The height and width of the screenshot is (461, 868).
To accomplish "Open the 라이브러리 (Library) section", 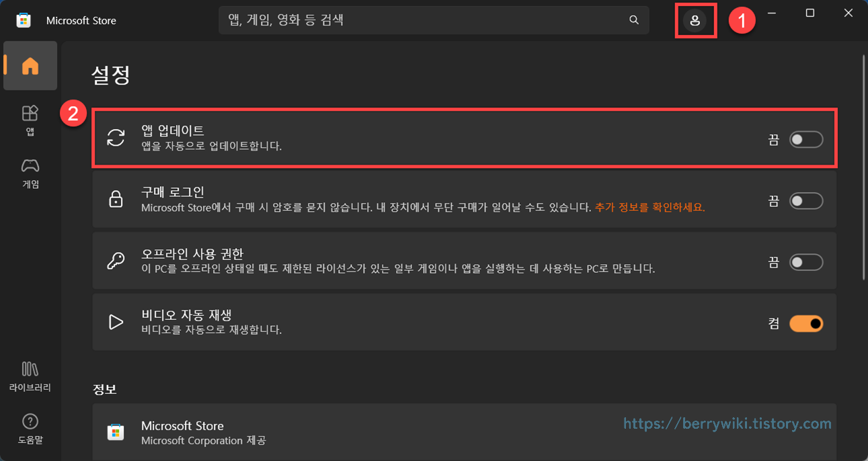I will pyautogui.click(x=30, y=375).
